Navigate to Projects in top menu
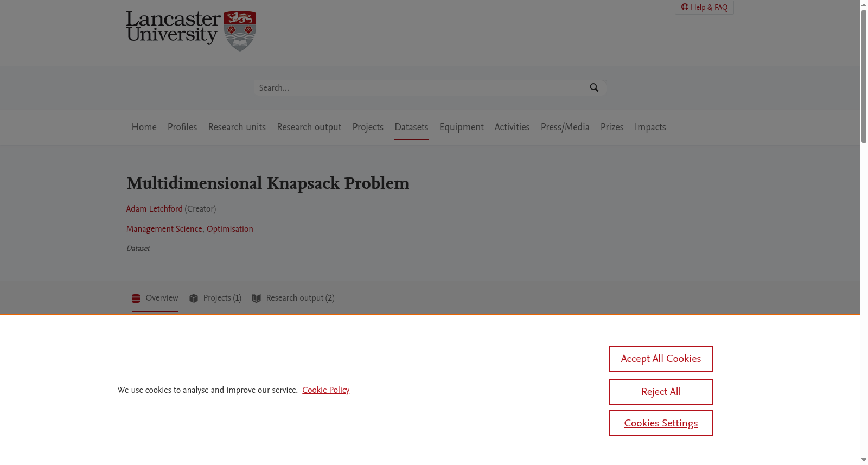868x465 pixels. click(x=368, y=127)
